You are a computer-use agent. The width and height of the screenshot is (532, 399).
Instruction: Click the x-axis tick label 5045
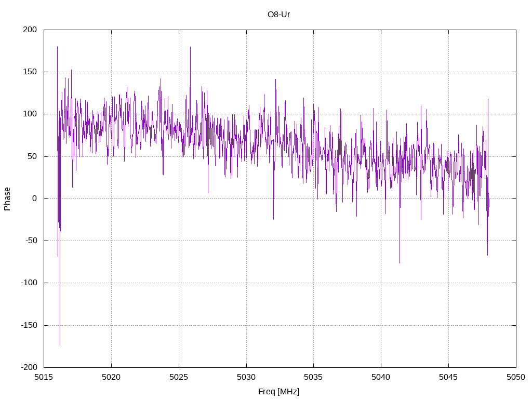[x=448, y=377]
